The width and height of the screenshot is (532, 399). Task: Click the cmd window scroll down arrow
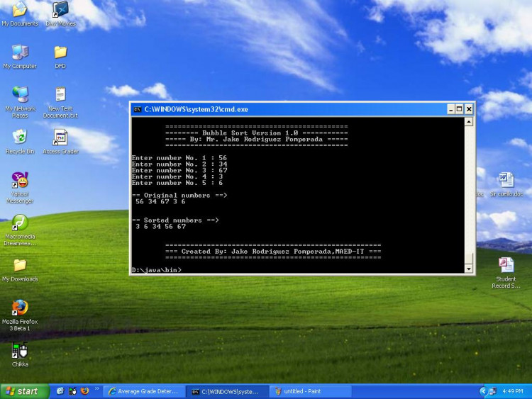coord(469,269)
